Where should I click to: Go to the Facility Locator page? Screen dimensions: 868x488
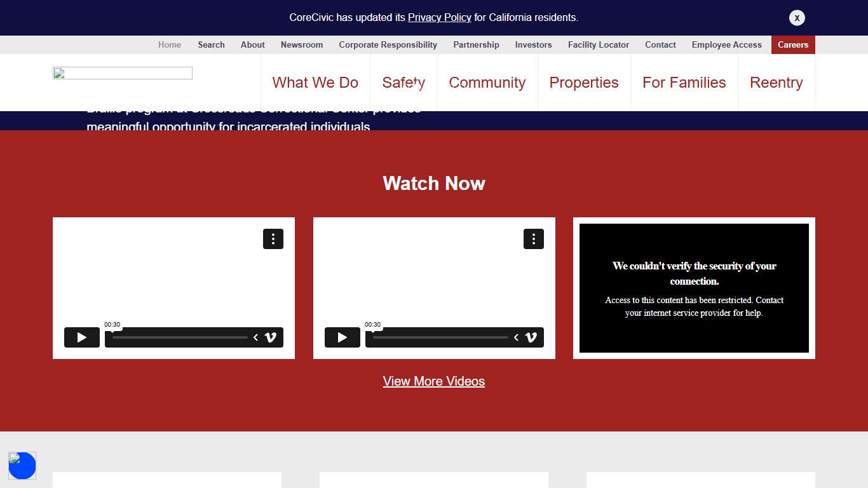[x=598, y=44]
